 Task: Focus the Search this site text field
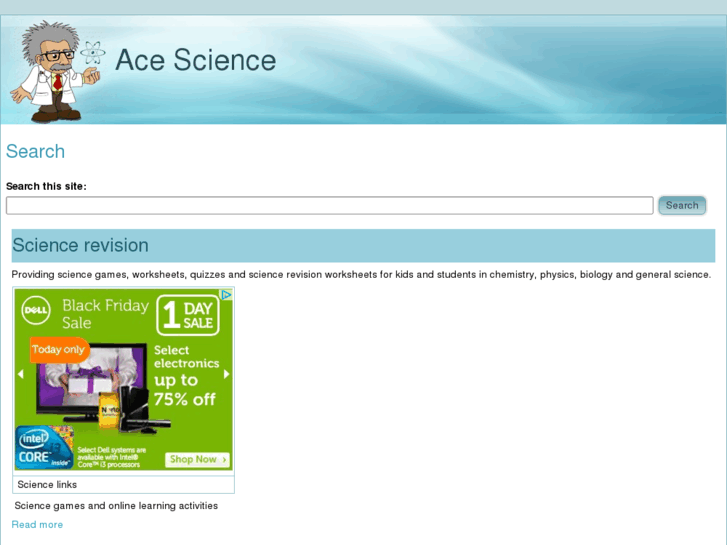[330, 205]
